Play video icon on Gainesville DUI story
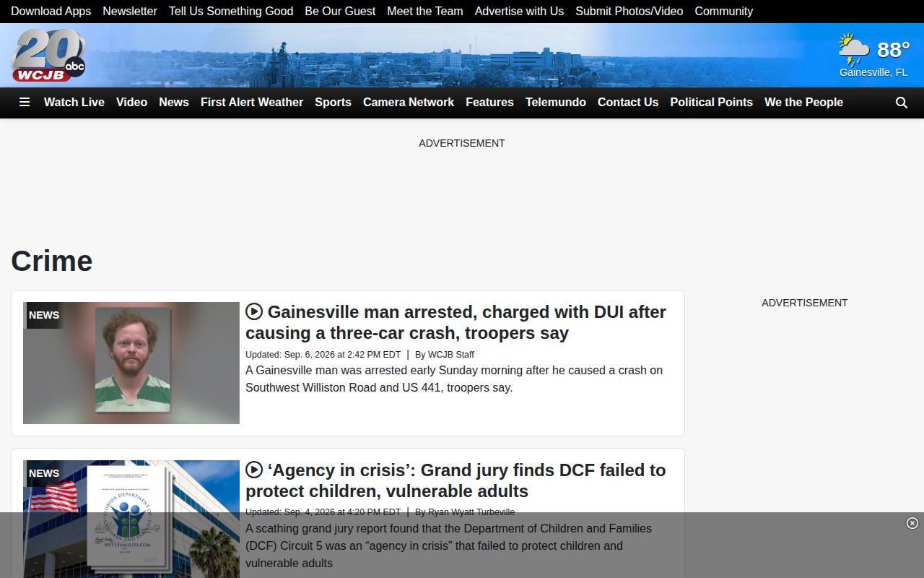Screen dimensions: 924x578 (x=254, y=311)
